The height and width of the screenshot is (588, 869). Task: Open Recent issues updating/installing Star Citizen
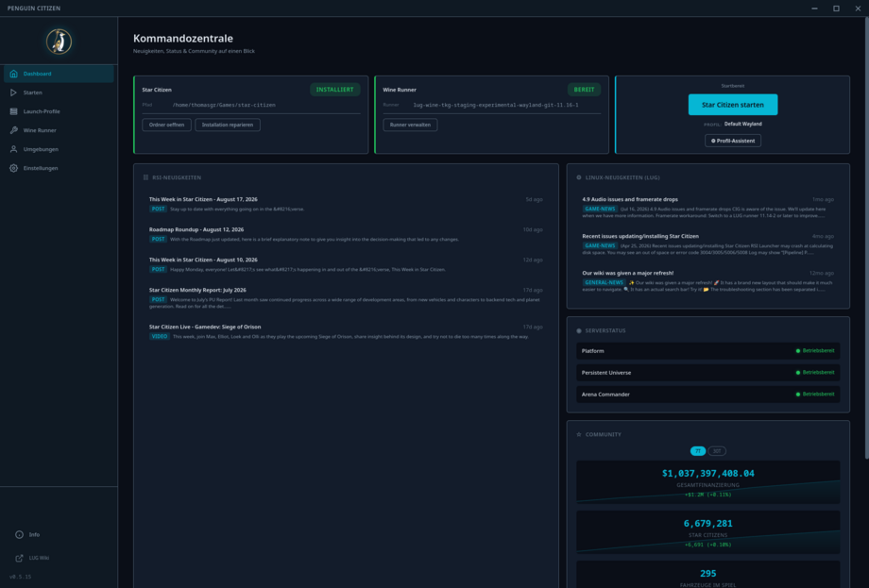point(707,244)
